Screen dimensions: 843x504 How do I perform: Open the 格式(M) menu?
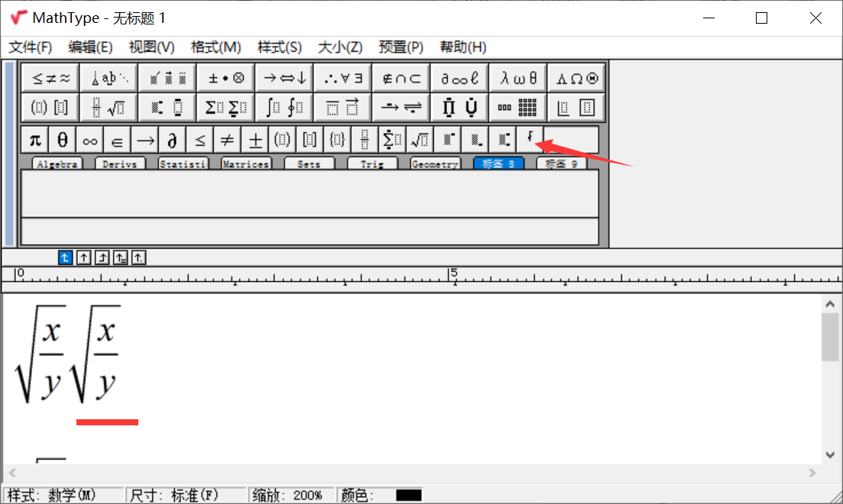pos(216,47)
